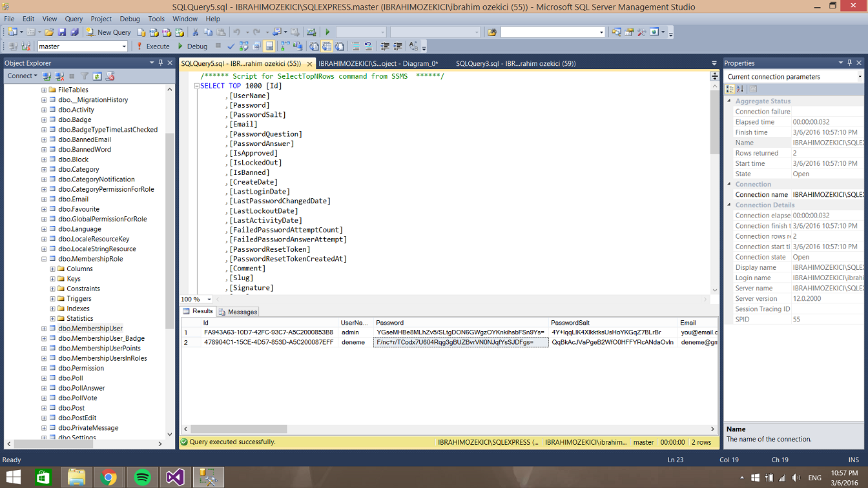Open Visual Studio from the taskbar

(x=175, y=478)
